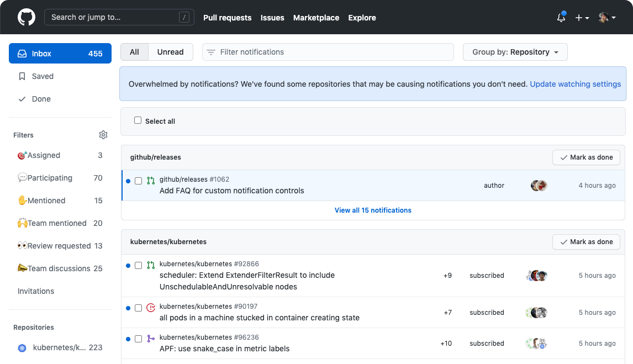Click the issue icon for #90197
633x364 pixels.
tap(151, 308)
